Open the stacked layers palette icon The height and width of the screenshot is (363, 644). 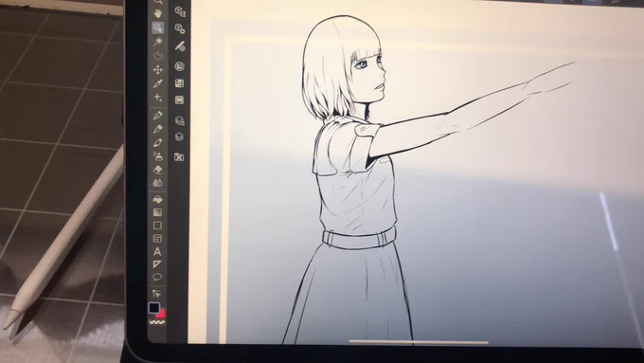pyautogui.click(x=180, y=136)
